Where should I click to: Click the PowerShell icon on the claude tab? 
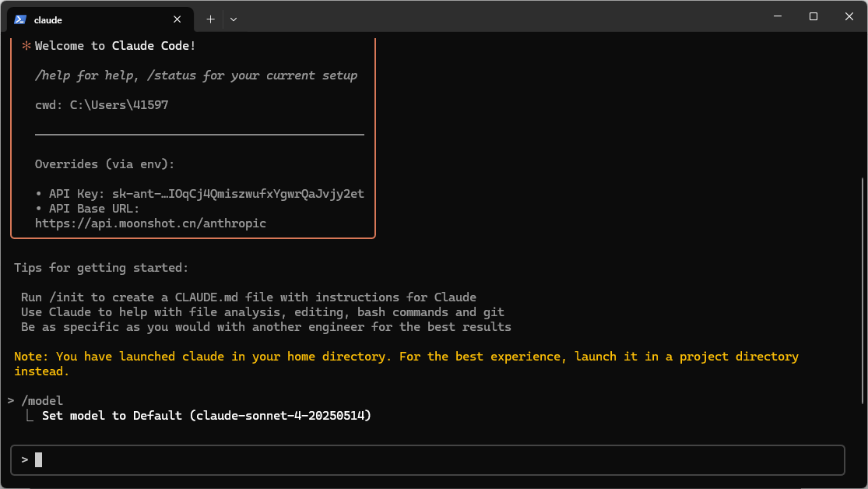coord(20,19)
